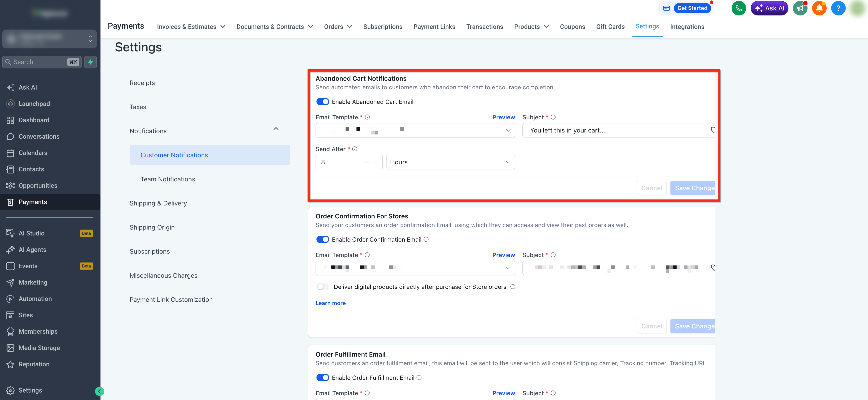Open Reputation in the sidebar
Screen dimensions: 868x400
click(34, 364)
